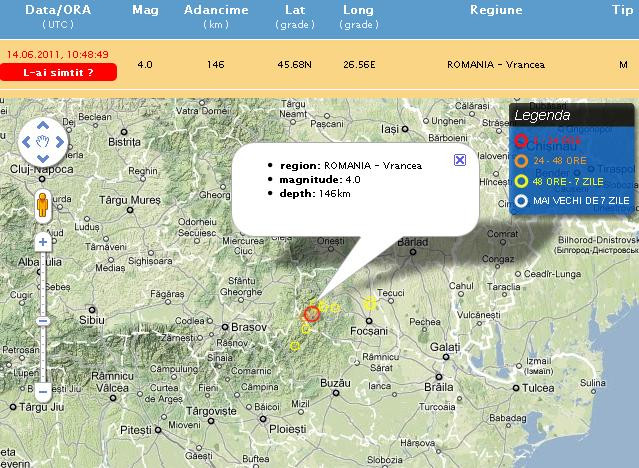Click the 'magnitude: 4.0' popup line
The width and height of the screenshot is (639, 468).
pyautogui.click(x=320, y=179)
